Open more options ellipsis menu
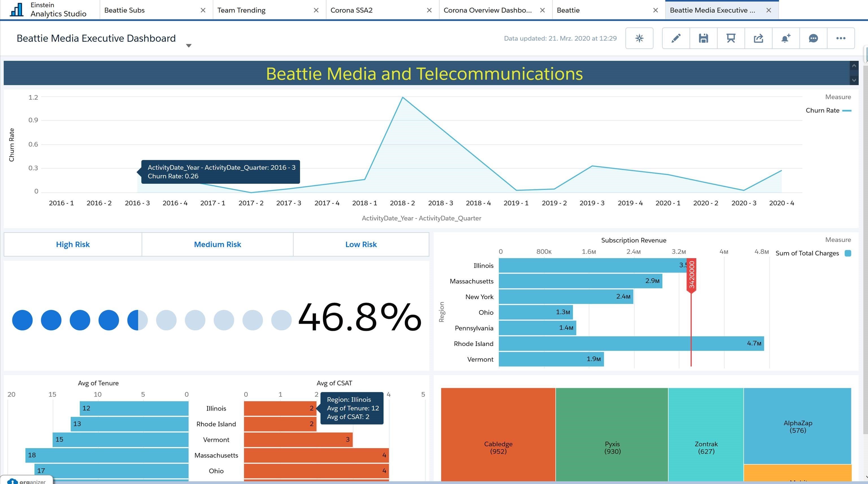868x484 pixels. [841, 38]
